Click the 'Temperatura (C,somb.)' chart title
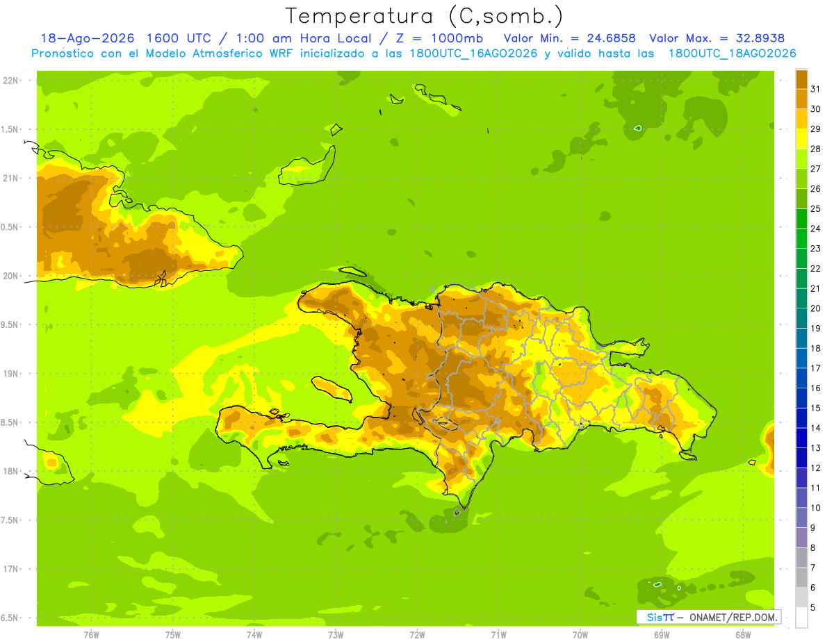Image resolution: width=834 pixels, height=644 pixels. 425,16
